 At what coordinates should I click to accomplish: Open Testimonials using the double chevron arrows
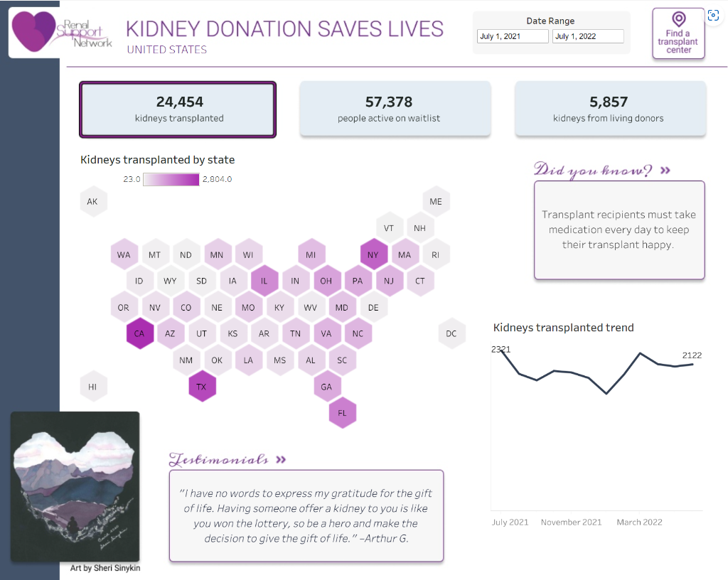[x=280, y=459]
